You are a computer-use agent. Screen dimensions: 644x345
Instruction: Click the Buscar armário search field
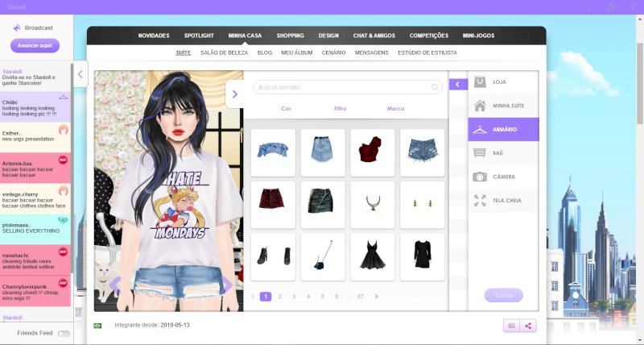(348, 87)
